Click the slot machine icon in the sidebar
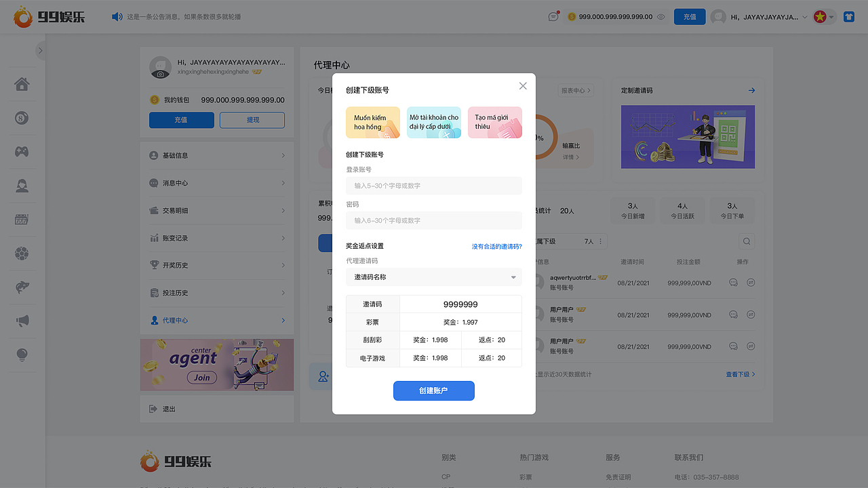This screenshot has width=868, height=488. click(21, 218)
